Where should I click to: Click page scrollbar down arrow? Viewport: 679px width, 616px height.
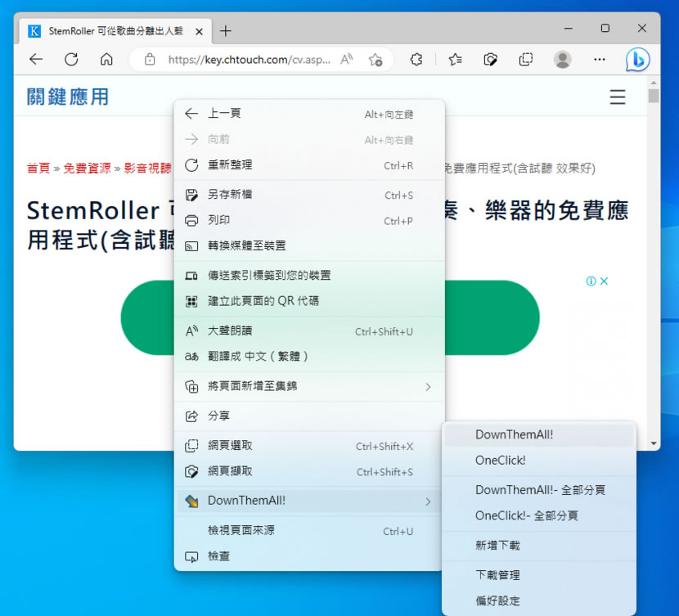[x=654, y=443]
